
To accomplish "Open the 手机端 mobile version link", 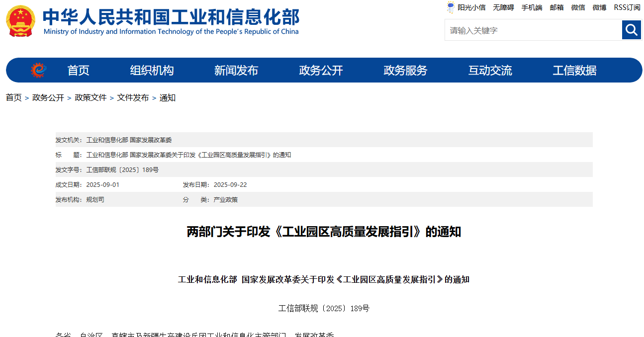I will click(532, 7).
